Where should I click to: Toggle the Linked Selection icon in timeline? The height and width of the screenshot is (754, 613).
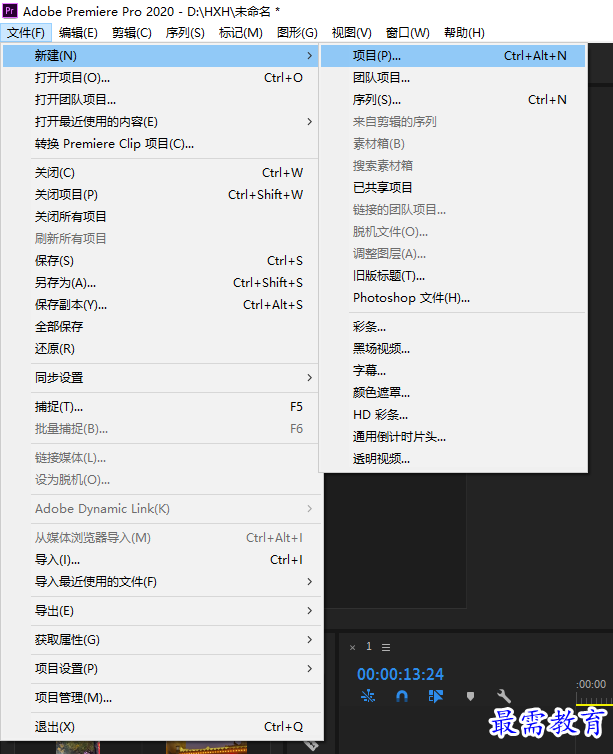point(436,696)
